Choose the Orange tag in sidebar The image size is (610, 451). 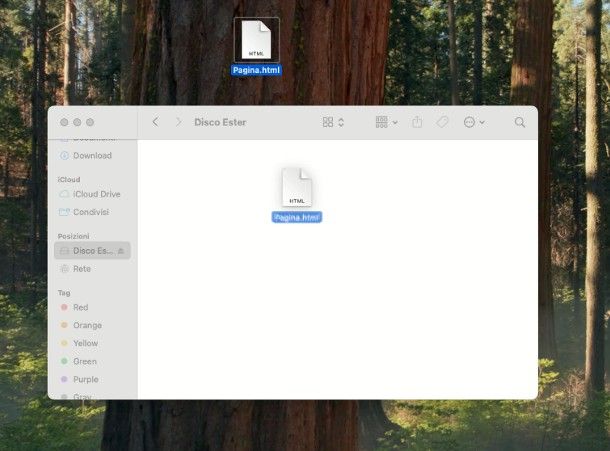coord(86,325)
